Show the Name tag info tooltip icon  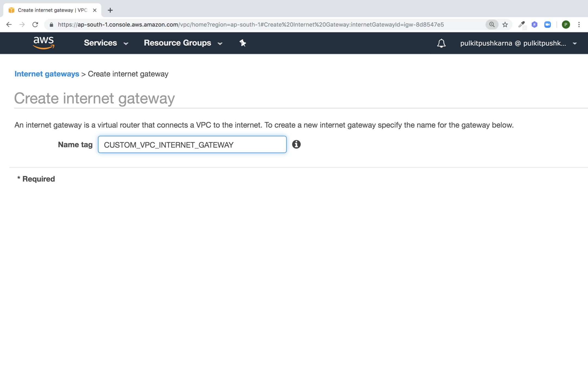pyautogui.click(x=296, y=144)
